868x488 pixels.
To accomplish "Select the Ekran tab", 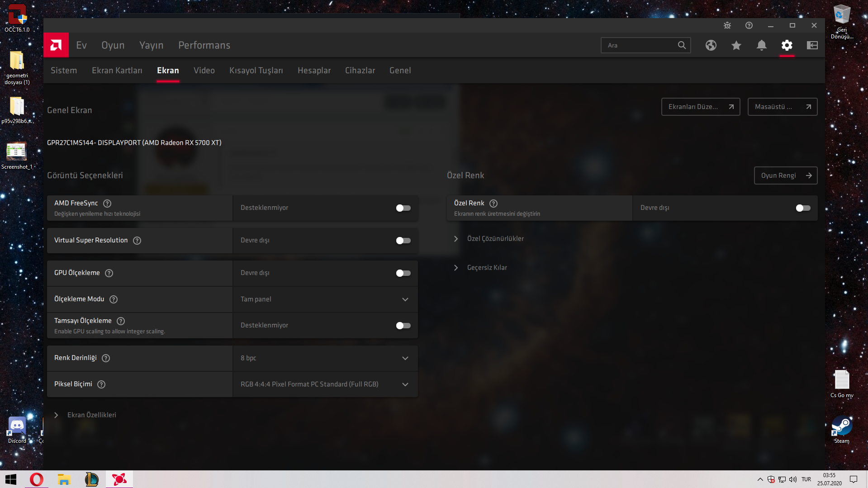I will (x=168, y=71).
